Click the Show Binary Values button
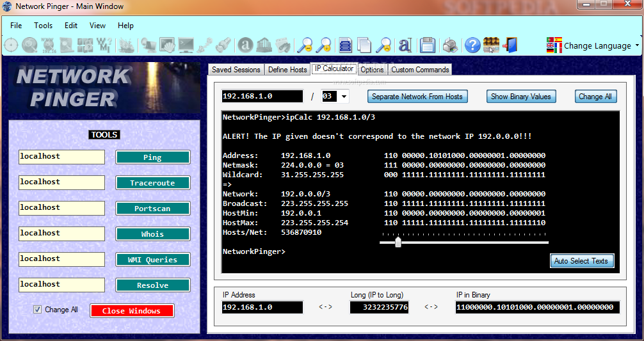This screenshot has width=644, height=341. (x=521, y=97)
